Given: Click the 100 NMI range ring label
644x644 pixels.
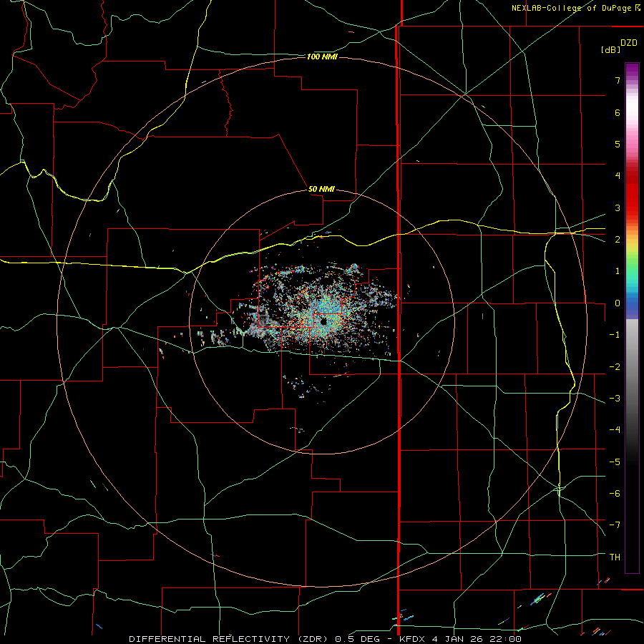Looking at the screenshot, I should click(322, 57).
